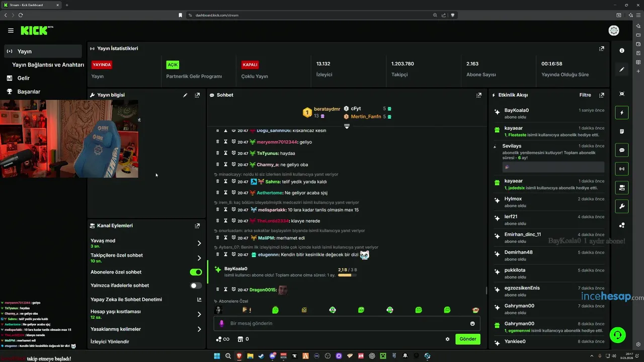Click the chat scrollbar thumb
Viewport: 644px width, 362px height.
tap(486, 291)
